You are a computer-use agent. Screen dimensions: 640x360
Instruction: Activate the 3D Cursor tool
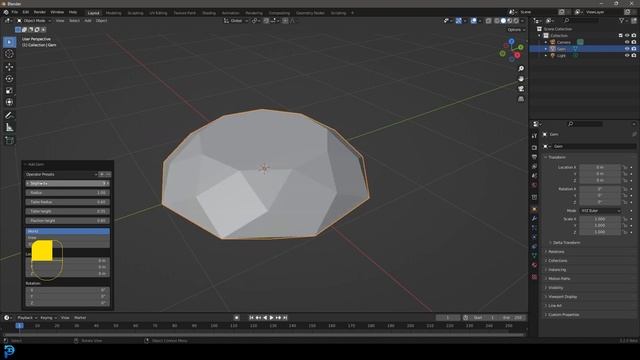[x=9, y=54]
